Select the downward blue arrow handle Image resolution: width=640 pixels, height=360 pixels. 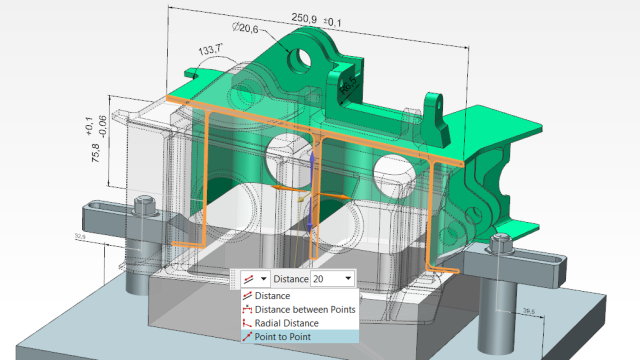pyautogui.click(x=310, y=216)
